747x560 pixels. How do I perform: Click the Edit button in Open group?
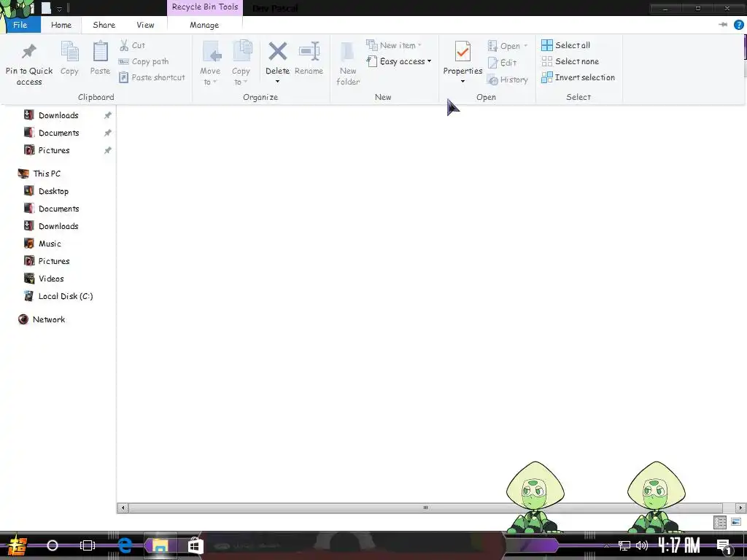point(502,63)
